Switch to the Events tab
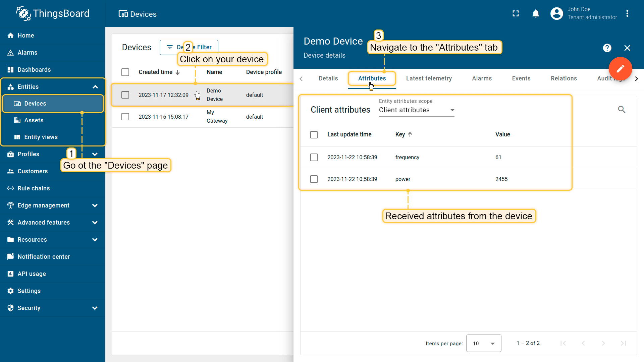 pyautogui.click(x=521, y=78)
